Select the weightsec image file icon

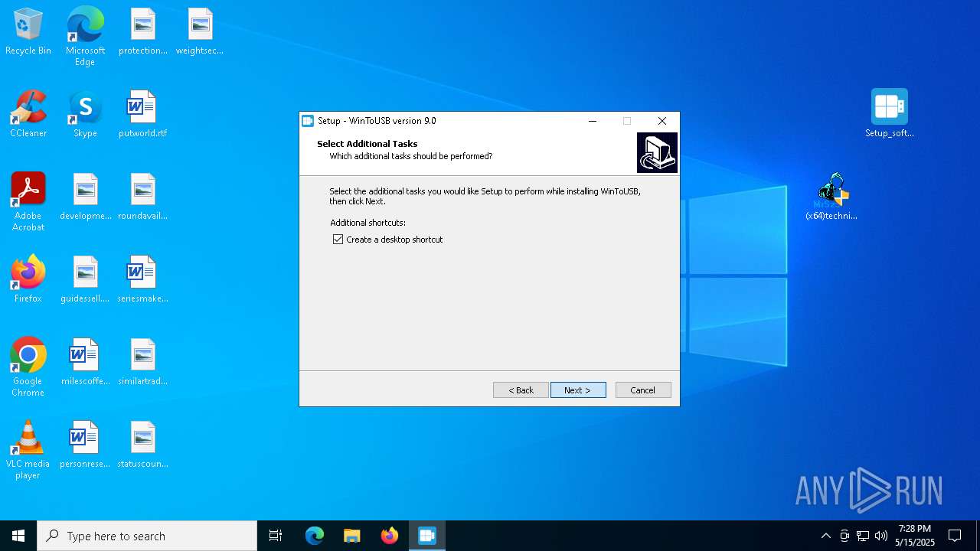[x=200, y=32]
